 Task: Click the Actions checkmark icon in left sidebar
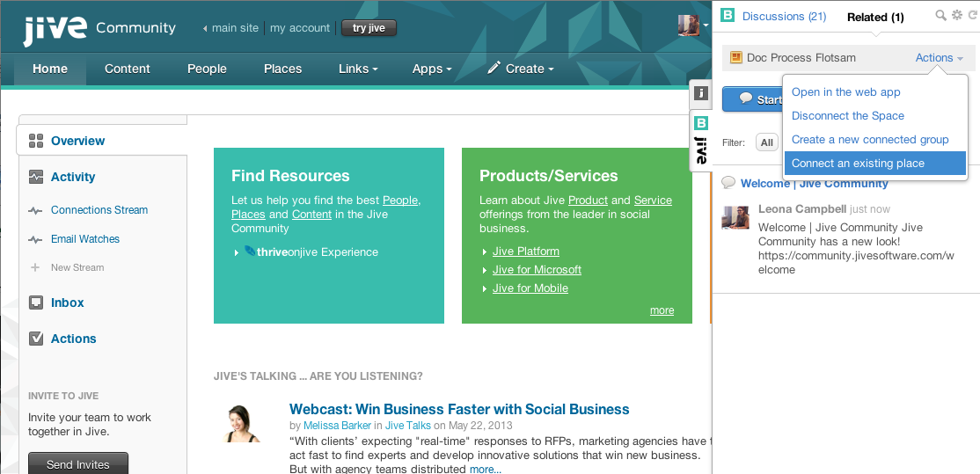pyautogui.click(x=35, y=339)
